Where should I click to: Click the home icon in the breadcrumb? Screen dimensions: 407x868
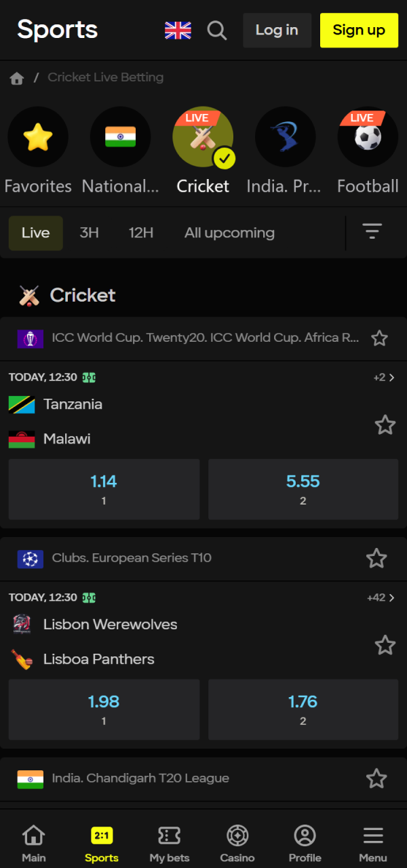tap(16, 77)
